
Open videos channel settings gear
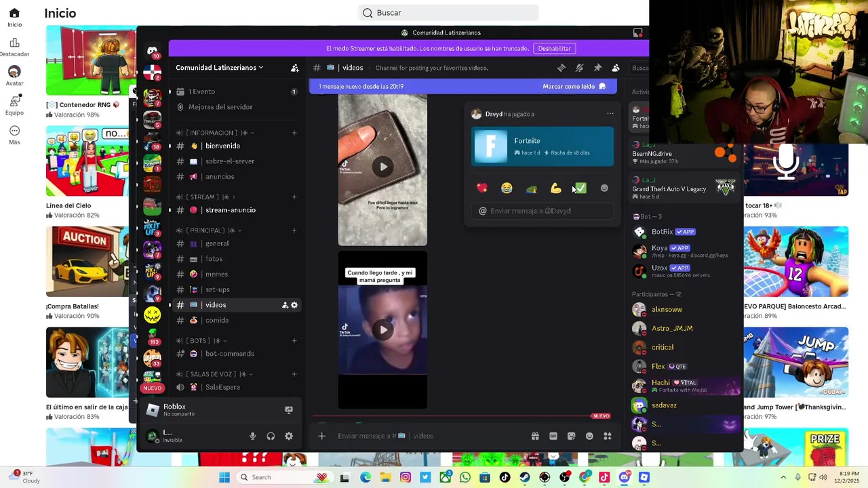(x=294, y=305)
